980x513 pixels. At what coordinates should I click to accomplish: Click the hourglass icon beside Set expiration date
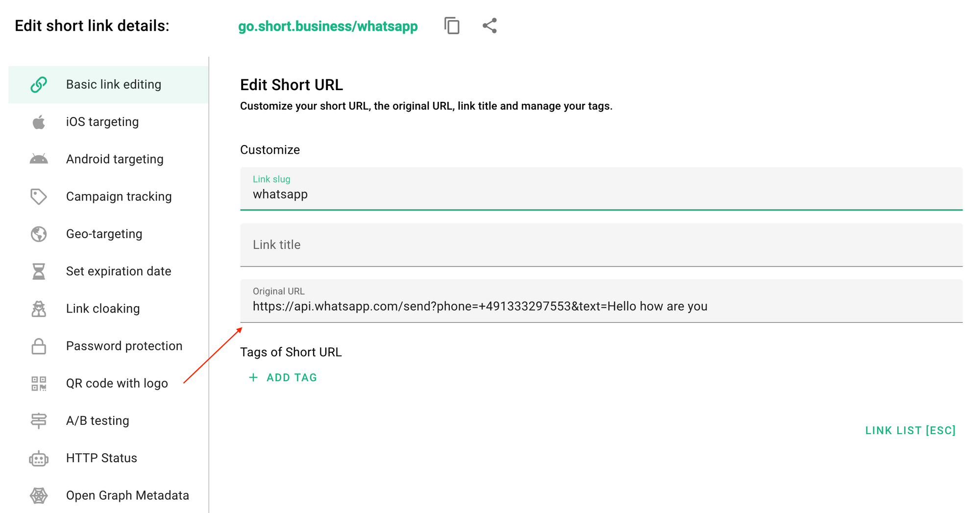pyautogui.click(x=39, y=271)
